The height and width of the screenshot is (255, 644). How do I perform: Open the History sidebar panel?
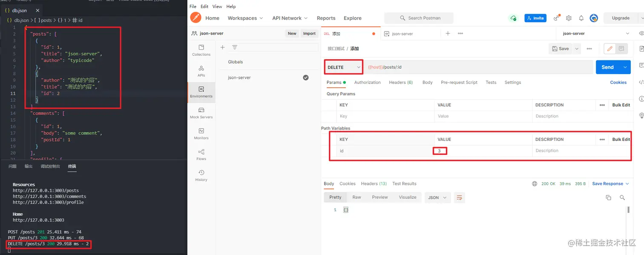(x=201, y=175)
